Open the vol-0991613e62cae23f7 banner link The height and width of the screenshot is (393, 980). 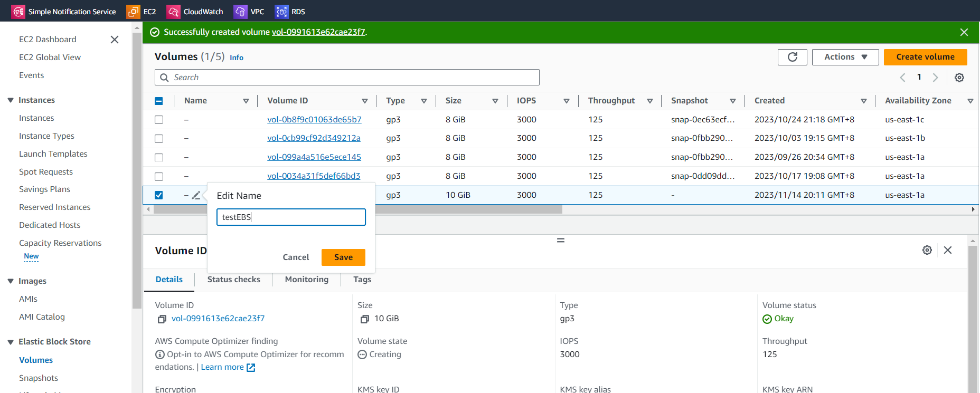pos(318,32)
